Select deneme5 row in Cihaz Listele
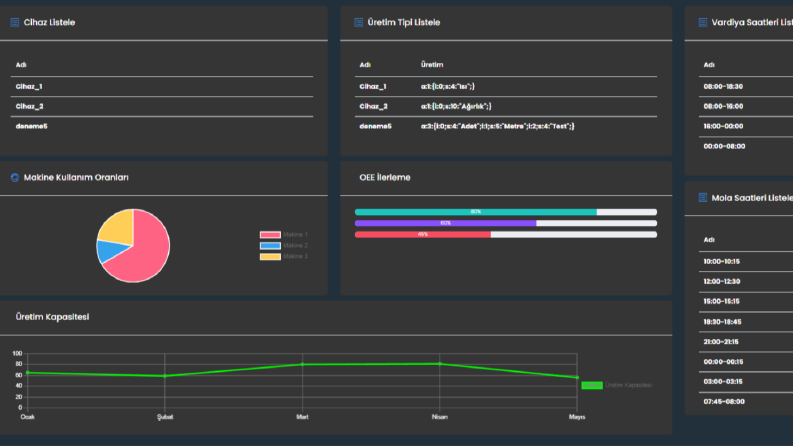The width and height of the screenshot is (793, 446). (162, 126)
